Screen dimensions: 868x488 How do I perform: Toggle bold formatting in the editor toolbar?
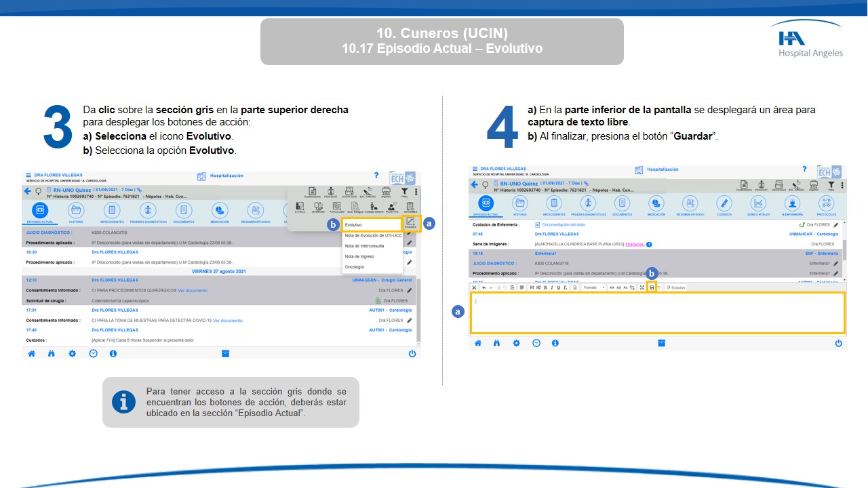point(545,287)
